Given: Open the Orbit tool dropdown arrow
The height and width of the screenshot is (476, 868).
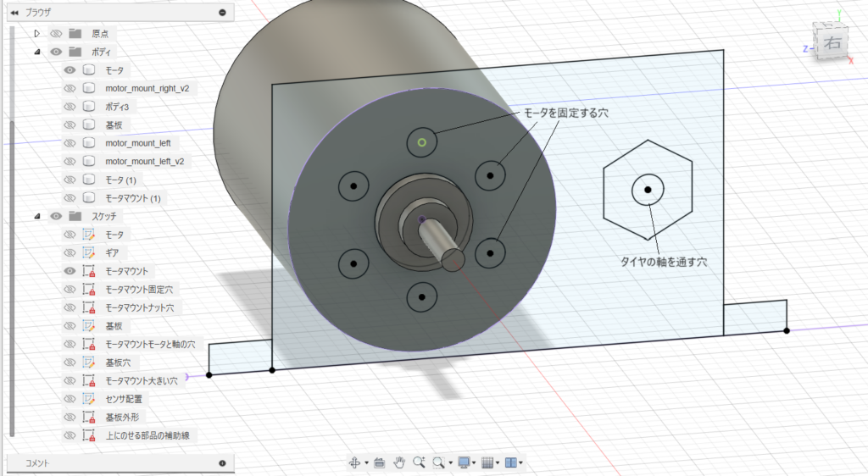Looking at the screenshot, I should [x=366, y=462].
